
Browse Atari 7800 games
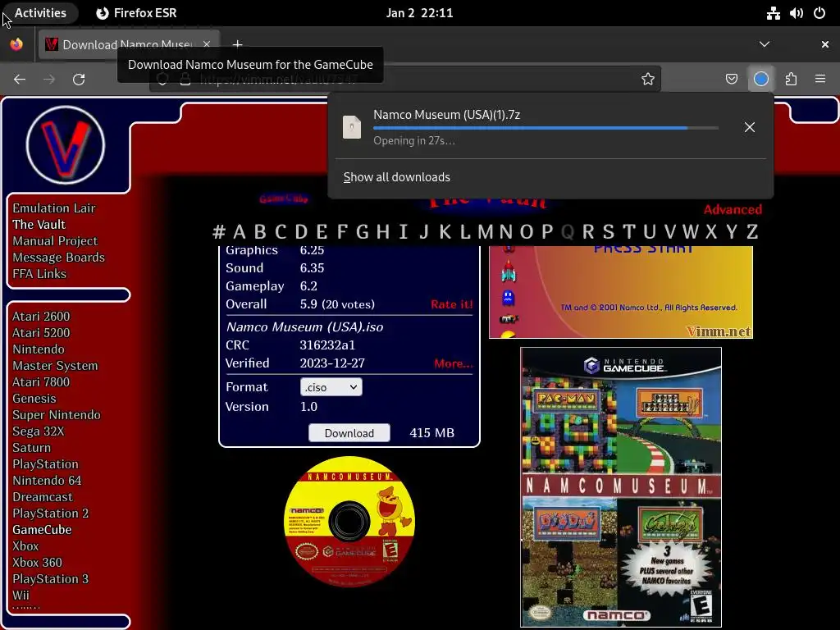click(x=41, y=382)
